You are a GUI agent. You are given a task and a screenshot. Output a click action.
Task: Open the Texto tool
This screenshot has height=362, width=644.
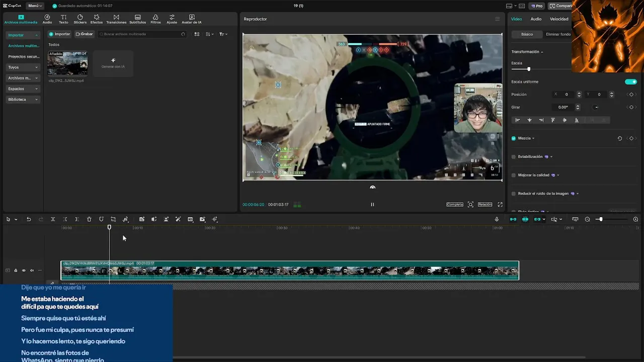tap(63, 19)
